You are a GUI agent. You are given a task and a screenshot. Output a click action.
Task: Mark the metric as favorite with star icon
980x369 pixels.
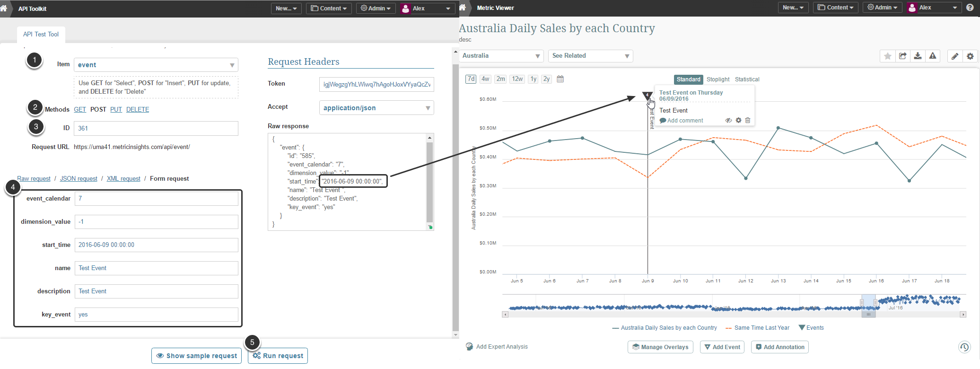pyautogui.click(x=887, y=56)
